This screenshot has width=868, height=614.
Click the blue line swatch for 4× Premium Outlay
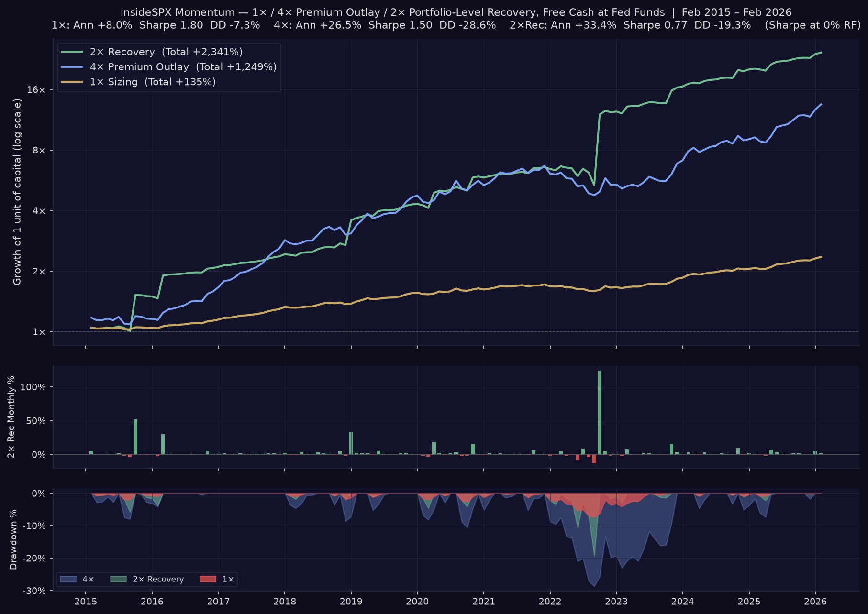(72, 67)
